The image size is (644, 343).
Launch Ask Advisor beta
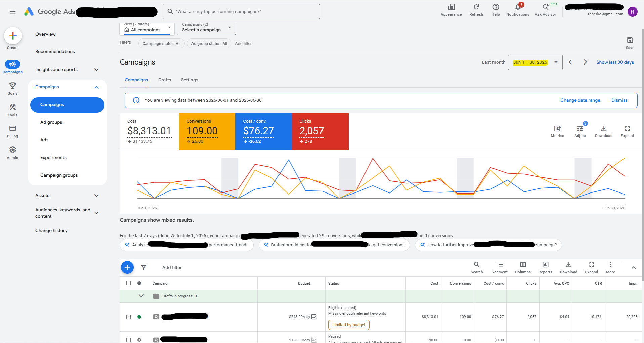[x=546, y=10]
